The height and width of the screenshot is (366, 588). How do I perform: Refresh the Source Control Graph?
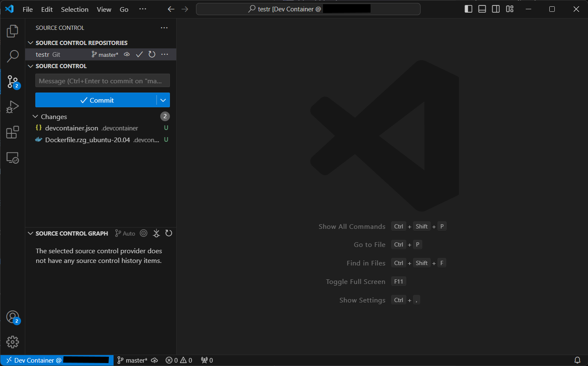click(169, 233)
